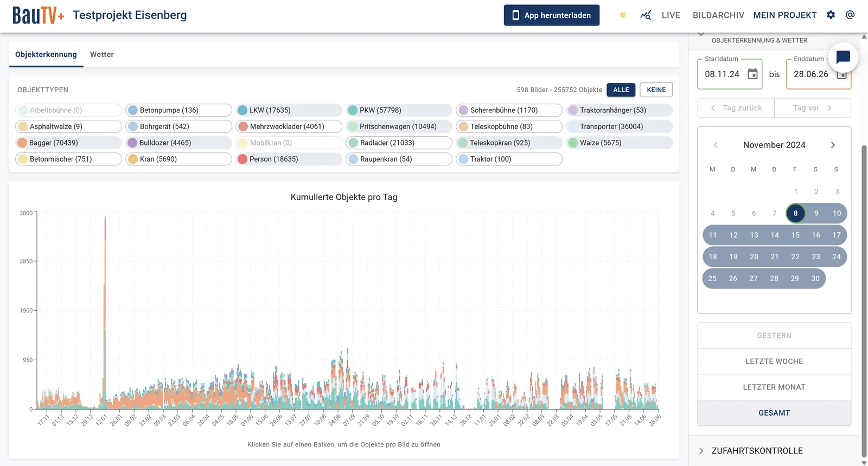The width and height of the screenshot is (868, 466).
Task: Click the Kran color swatch chip
Action: tap(133, 159)
